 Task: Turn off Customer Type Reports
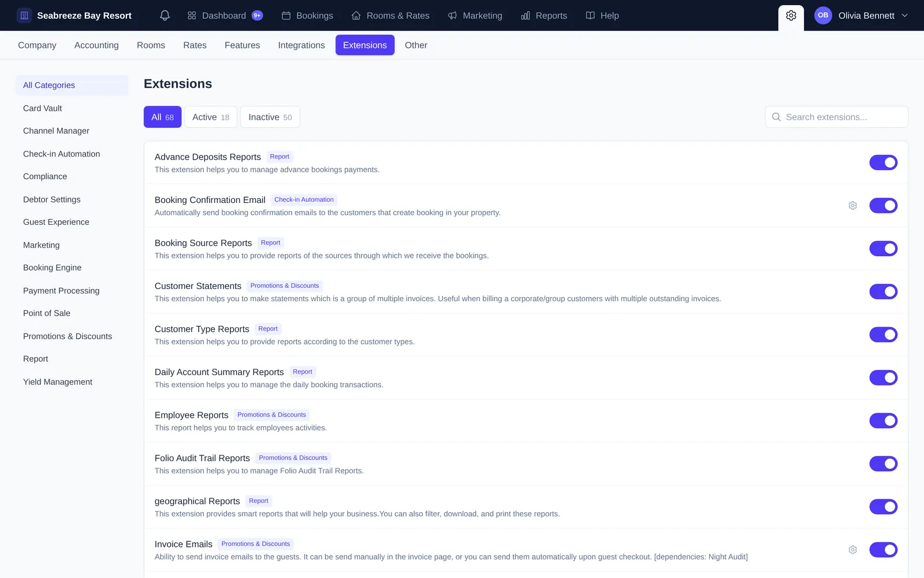click(883, 335)
